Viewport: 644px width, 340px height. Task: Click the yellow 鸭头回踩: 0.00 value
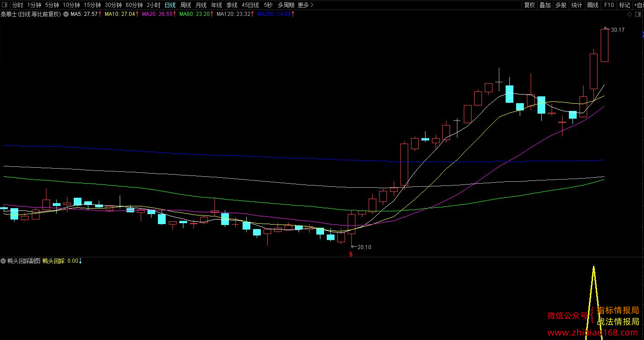click(60, 261)
